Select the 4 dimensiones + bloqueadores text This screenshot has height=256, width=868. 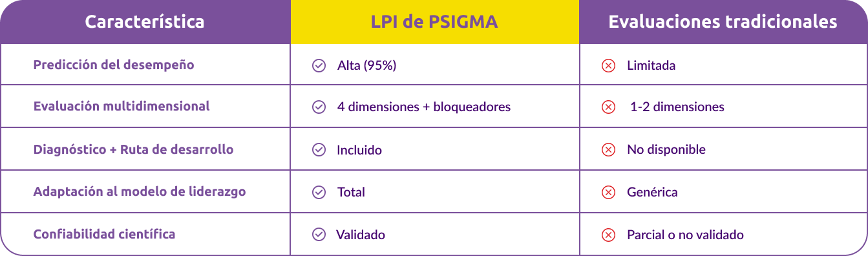pyautogui.click(x=424, y=107)
